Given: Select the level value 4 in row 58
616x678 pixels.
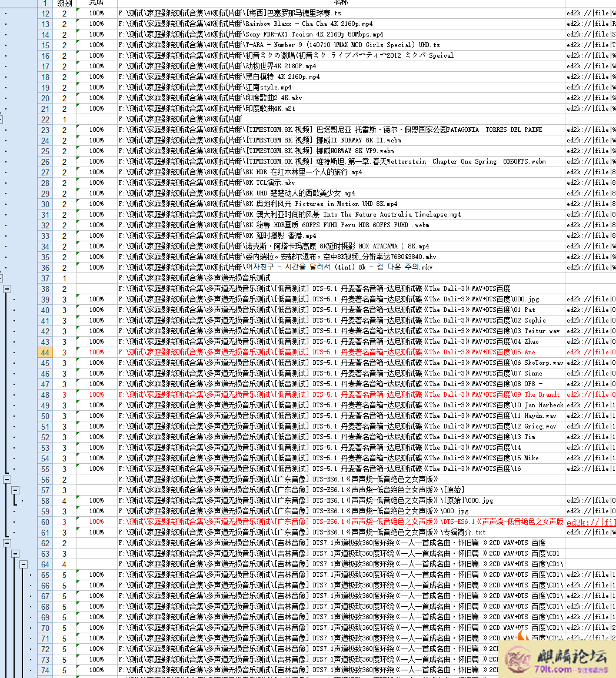Looking at the screenshot, I should point(64,501).
